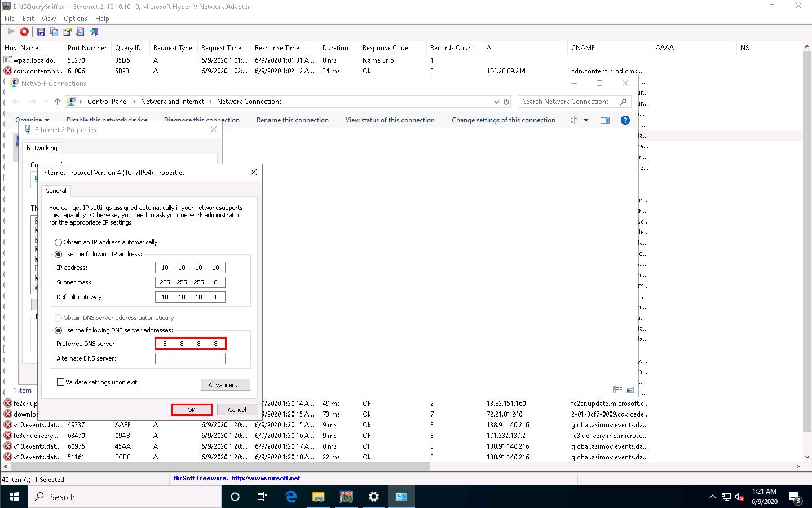
Task: Switch to the large icons view at the bottom right of Network Connections
Action: 630,390
